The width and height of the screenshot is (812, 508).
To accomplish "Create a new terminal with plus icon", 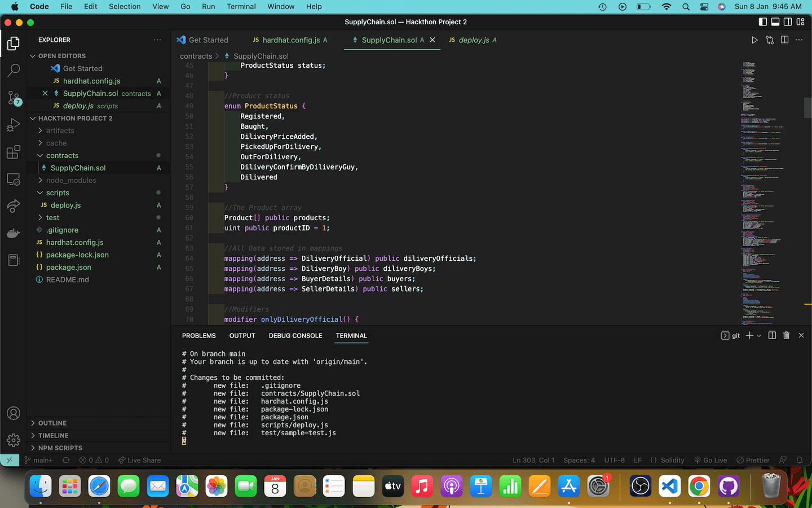I will pos(749,335).
